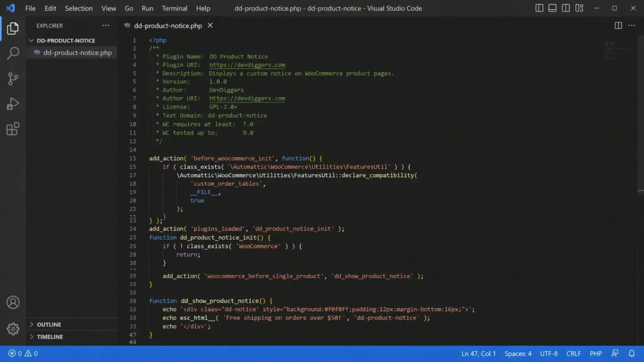644x362 pixels.
Task: Open the Terminal menu
Action: [175, 8]
